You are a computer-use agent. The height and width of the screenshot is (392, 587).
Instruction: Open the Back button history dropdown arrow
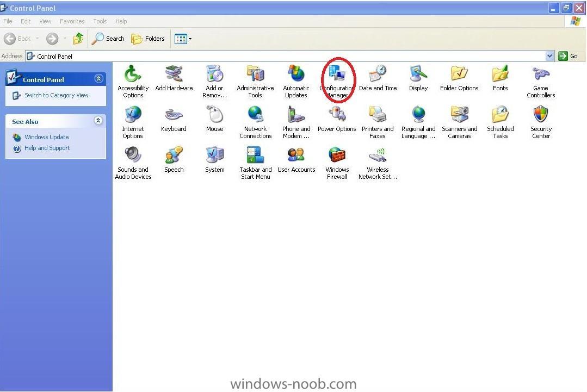click(37, 39)
